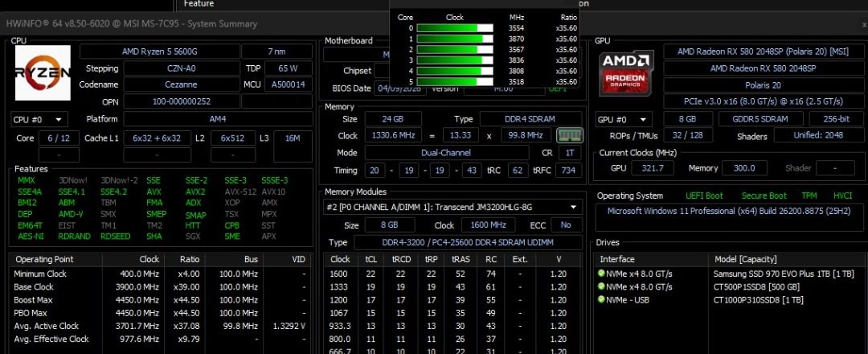Click the GDDR5 SDRAM memory type field
This screenshot has height=354, width=868.
click(x=761, y=119)
